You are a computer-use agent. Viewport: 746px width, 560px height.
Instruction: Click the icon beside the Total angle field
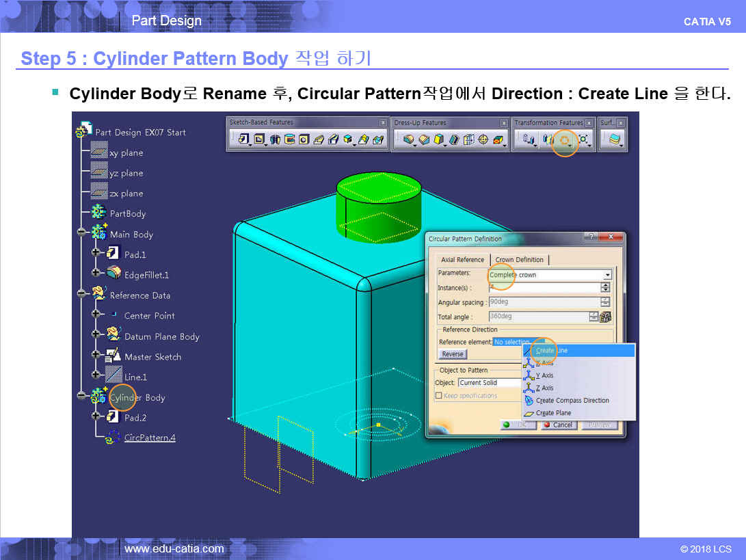pyautogui.click(x=605, y=317)
